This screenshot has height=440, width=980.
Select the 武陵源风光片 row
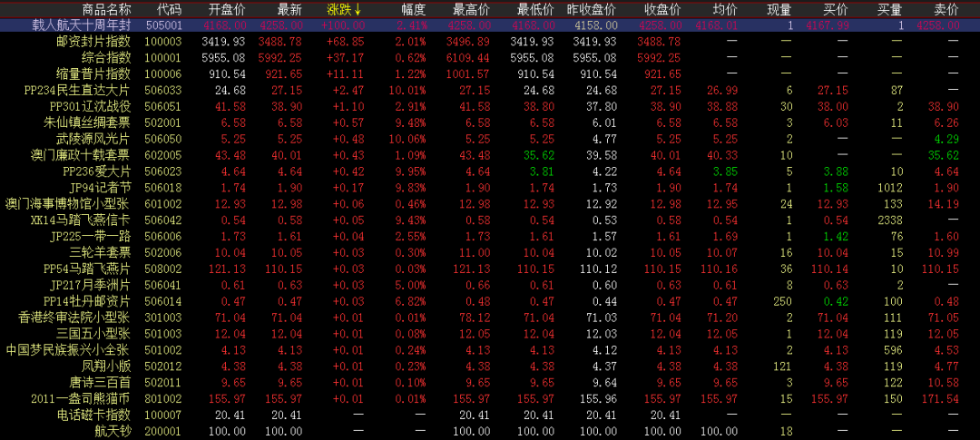click(490, 139)
